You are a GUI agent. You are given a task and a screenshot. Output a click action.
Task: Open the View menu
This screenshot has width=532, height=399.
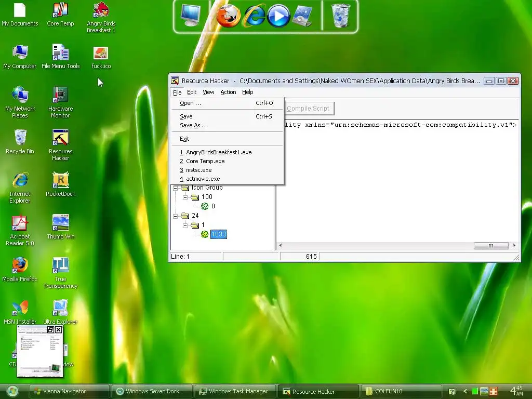(x=208, y=92)
